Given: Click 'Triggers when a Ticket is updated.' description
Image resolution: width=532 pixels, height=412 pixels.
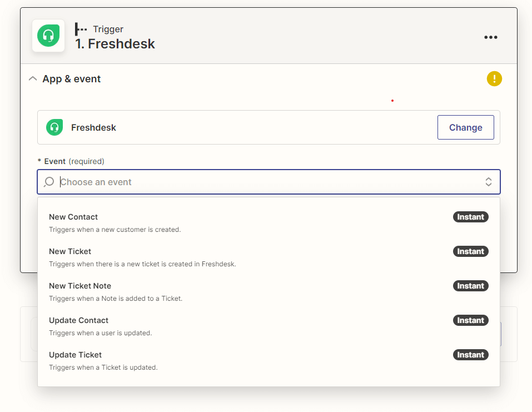Looking at the screenshot, I should 103,367.
